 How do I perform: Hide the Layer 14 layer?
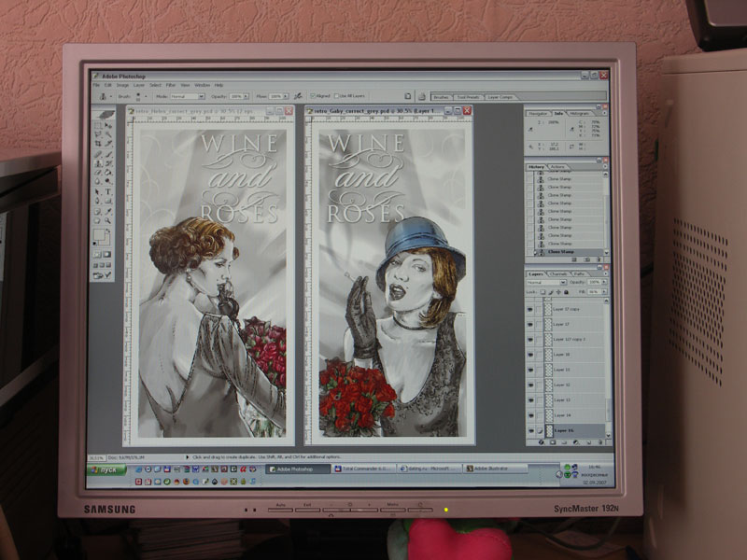(530, 415)
